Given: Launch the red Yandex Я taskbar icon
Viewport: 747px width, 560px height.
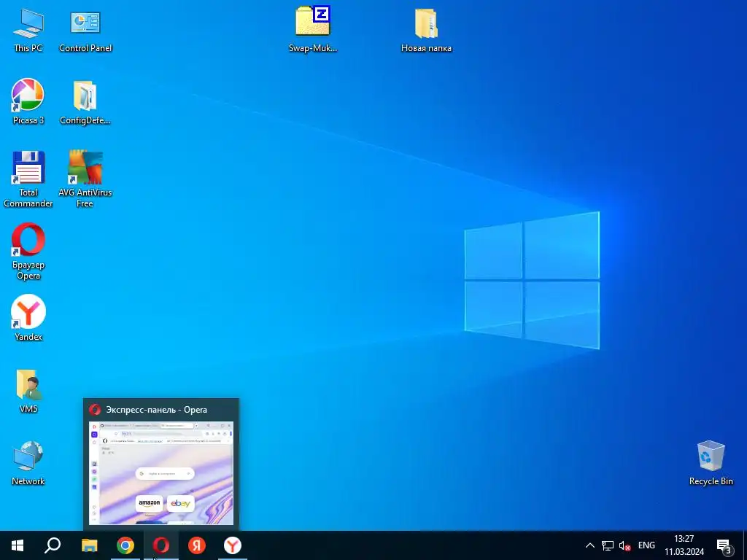Looking at the screenshot, I should [x=197, y=545].
